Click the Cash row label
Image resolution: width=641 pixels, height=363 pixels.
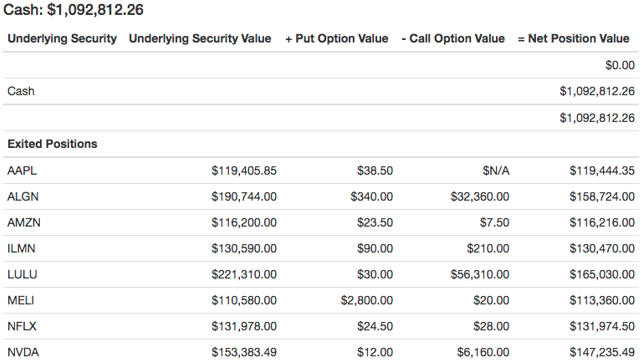click(x=21, y=91)
